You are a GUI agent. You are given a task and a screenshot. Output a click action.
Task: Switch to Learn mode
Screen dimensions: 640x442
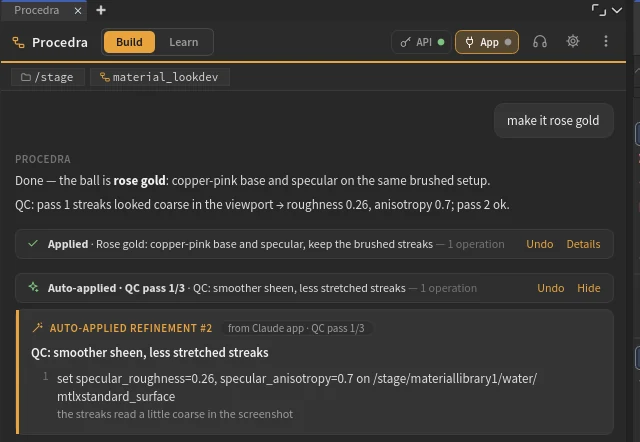pyautogui.click(x=184, y=42)
